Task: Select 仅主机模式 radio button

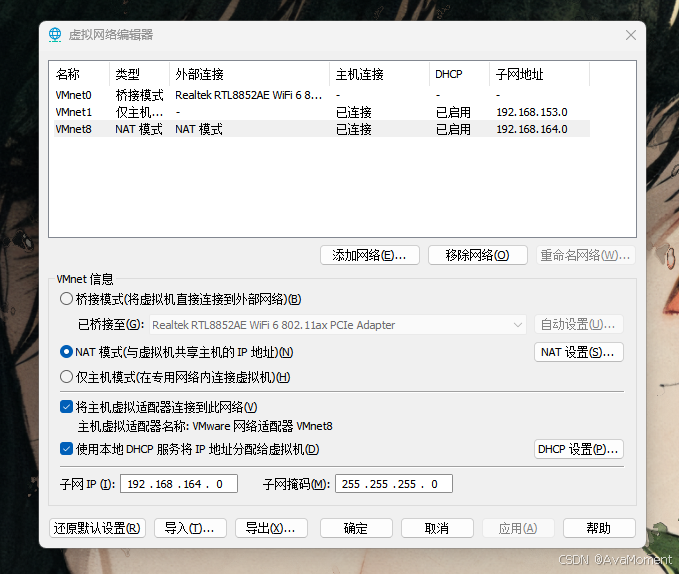Action: pyautogui.click(x=66, y=377)
